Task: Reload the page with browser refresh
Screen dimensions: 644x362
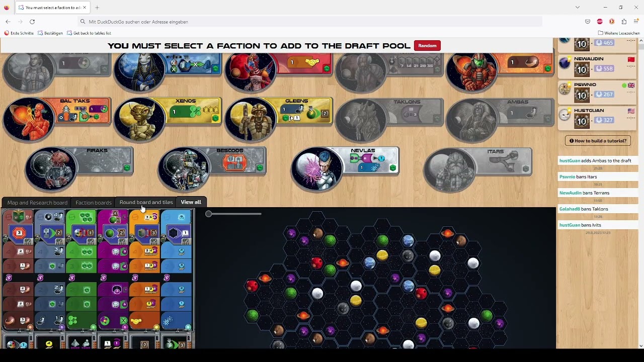Action: (x=32, y=22)
